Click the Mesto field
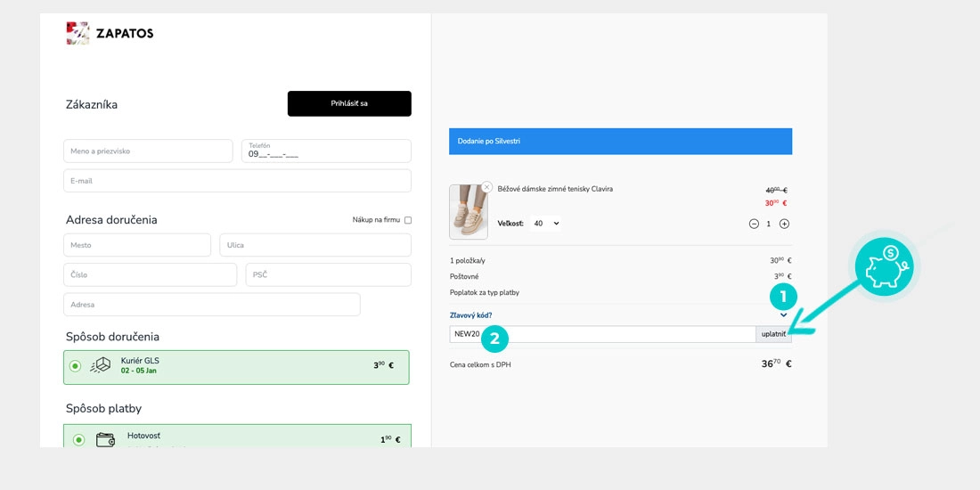 pyautogui.click(x=137, y=245)
